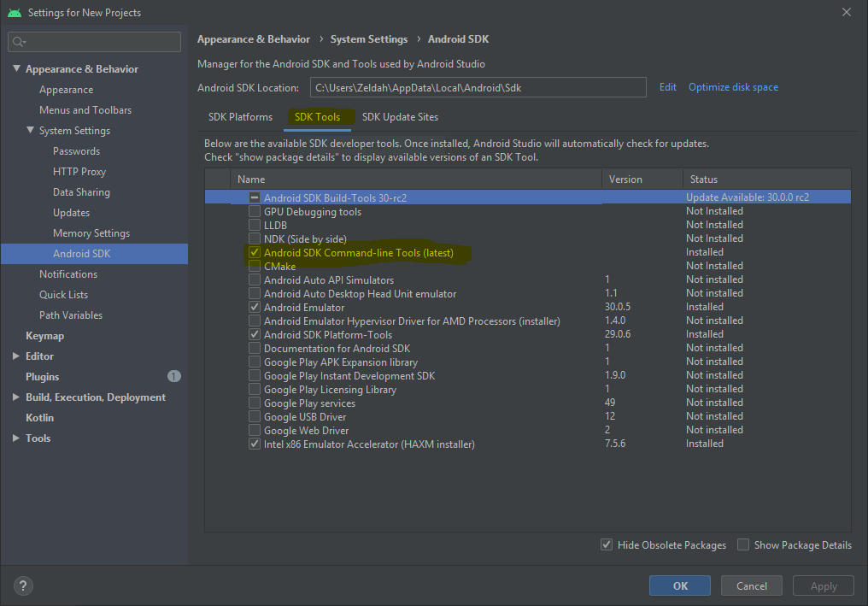Toggle Android SDK Build-Tools 30-rc2 checkbox
Image resolution: width=868 pixels, height=606 pixels.
coord(254,197)
